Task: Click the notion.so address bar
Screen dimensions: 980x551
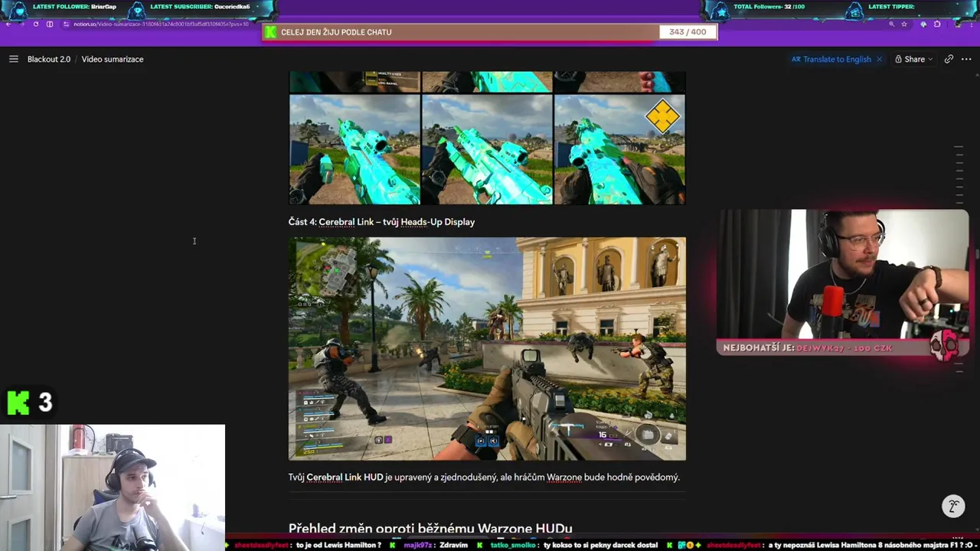Action: (x=161, y=24)
